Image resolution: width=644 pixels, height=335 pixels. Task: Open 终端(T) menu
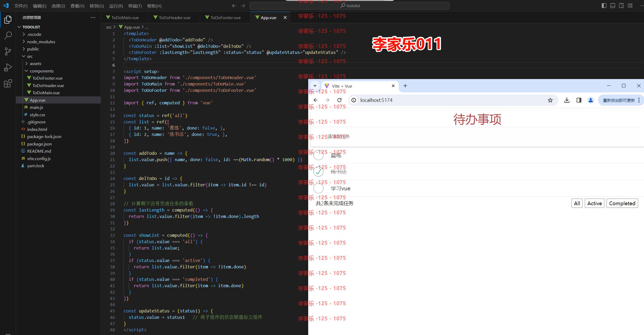click(135, 6)
